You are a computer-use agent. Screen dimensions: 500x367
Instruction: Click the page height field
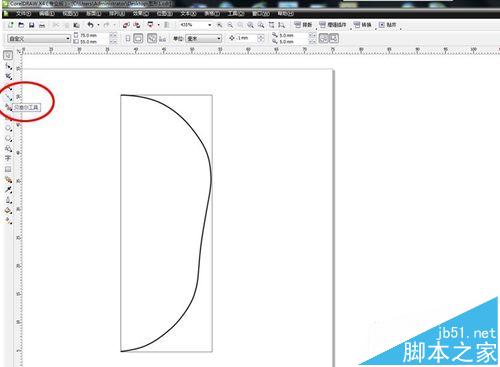tap(94, 42)
